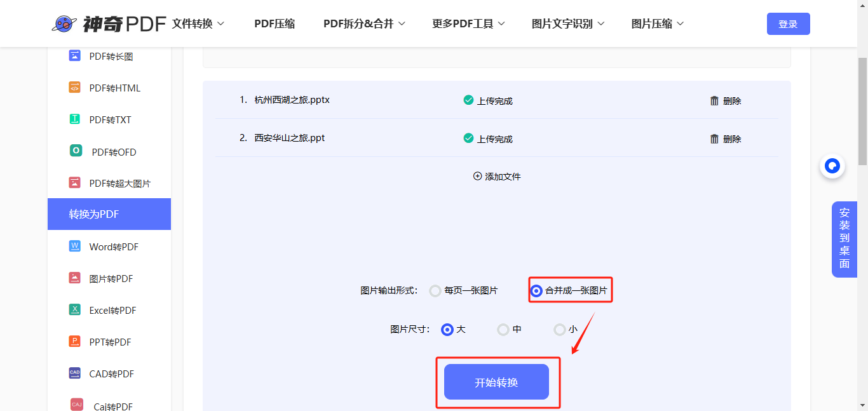Click 添加文件 to upload more files
Image resolution: width=868 pixels, height=411 pixels.
[x=497, y=176]
